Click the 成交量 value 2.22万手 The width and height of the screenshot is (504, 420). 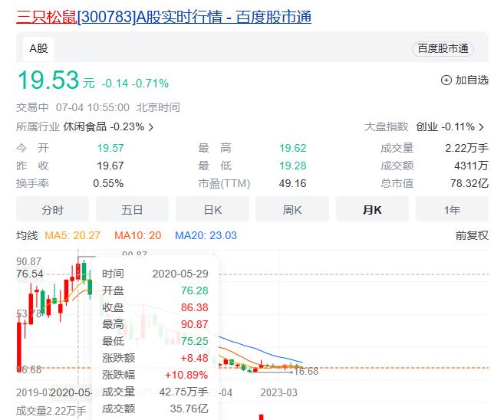click(x=466, y=148)
